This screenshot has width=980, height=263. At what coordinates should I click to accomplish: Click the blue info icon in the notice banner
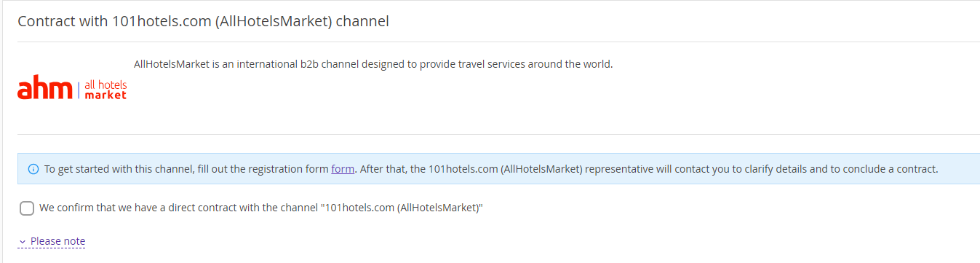coord(33,169)
